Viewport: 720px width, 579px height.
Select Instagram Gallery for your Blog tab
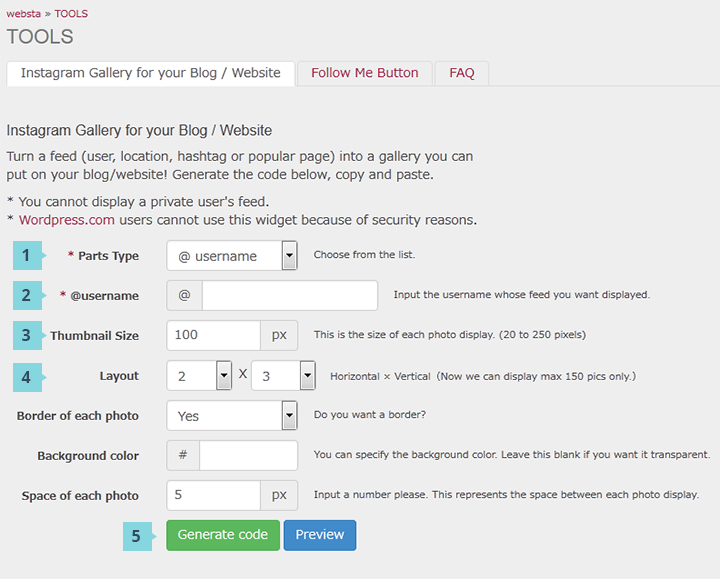[151, 73]
